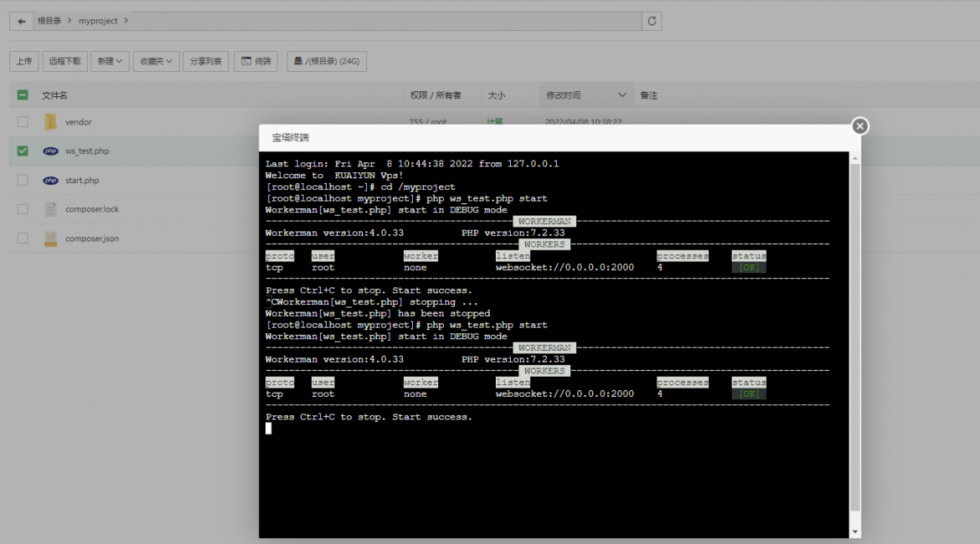The height and width of the screenshot is (544, 980).
Task: Click the 上传 upload button
Action: click(x=23, y=61)
